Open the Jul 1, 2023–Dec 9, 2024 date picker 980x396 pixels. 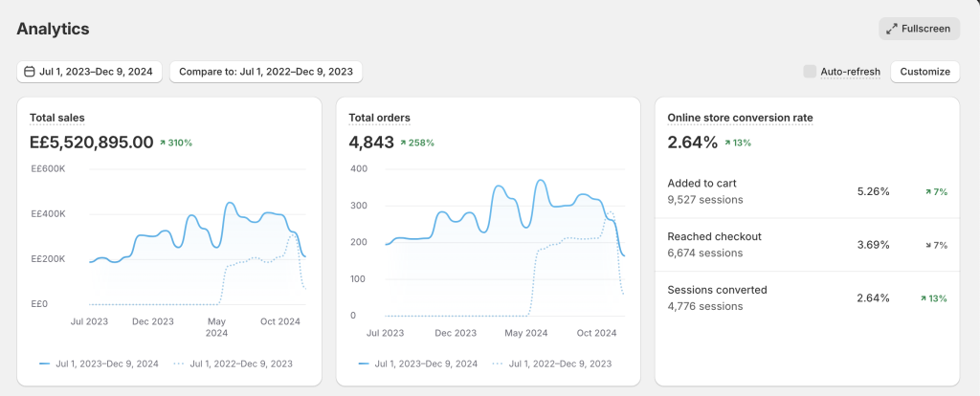(x=89, y=72)
